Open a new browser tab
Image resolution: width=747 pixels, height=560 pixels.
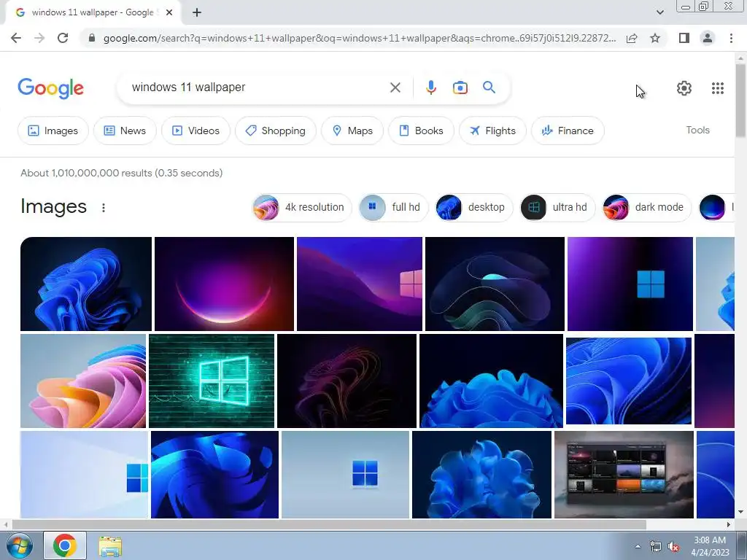point(197,12)
